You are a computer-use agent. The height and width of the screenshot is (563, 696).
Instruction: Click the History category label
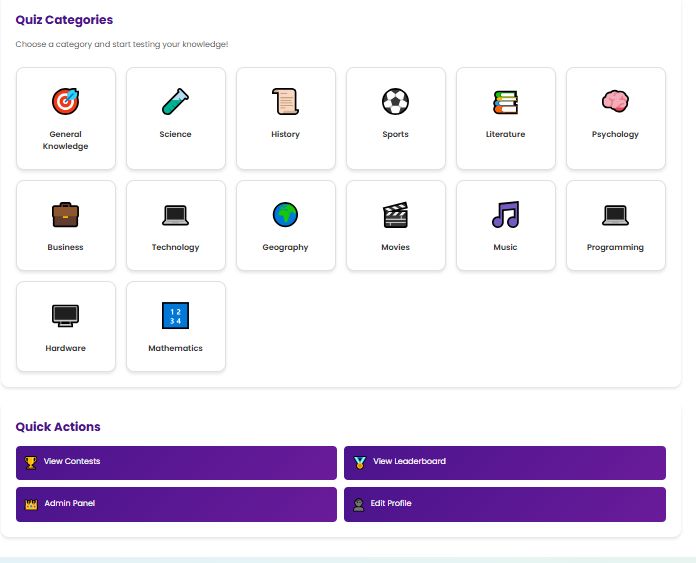(285, 134)
